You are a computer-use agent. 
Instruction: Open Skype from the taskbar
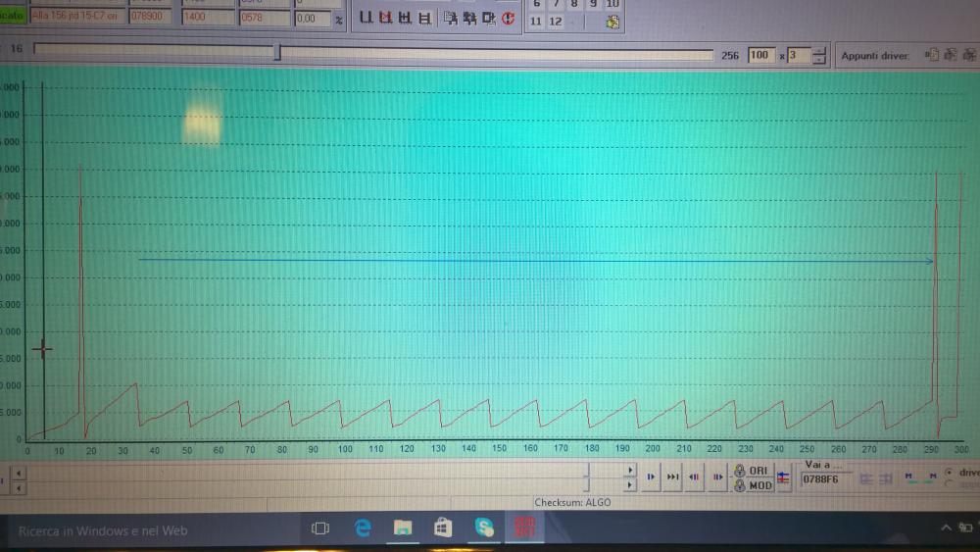[x=484, y=528]
